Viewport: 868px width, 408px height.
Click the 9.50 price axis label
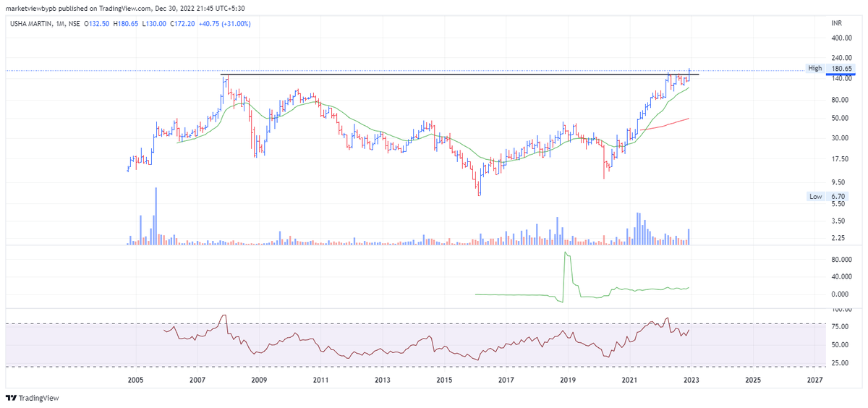838,182
